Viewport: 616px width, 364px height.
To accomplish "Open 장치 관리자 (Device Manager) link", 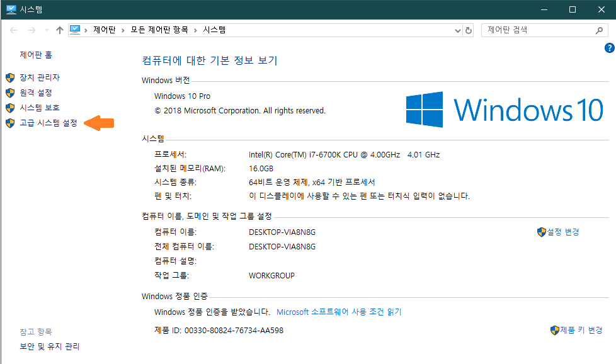I will tap(40, 77).
